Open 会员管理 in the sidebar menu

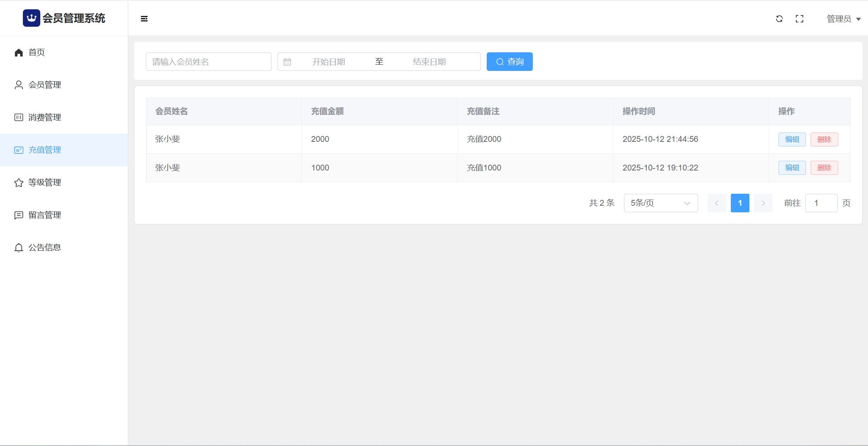click(x=45, y=85)
